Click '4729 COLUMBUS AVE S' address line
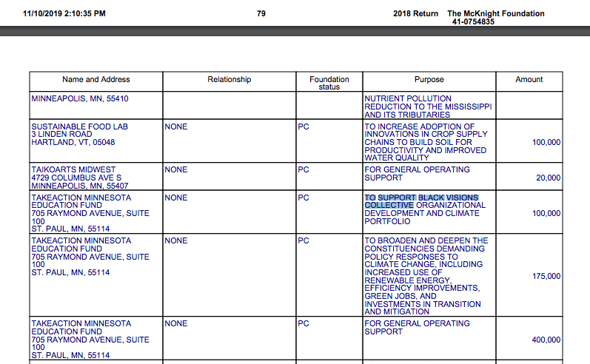 click(x=76, y=178)
